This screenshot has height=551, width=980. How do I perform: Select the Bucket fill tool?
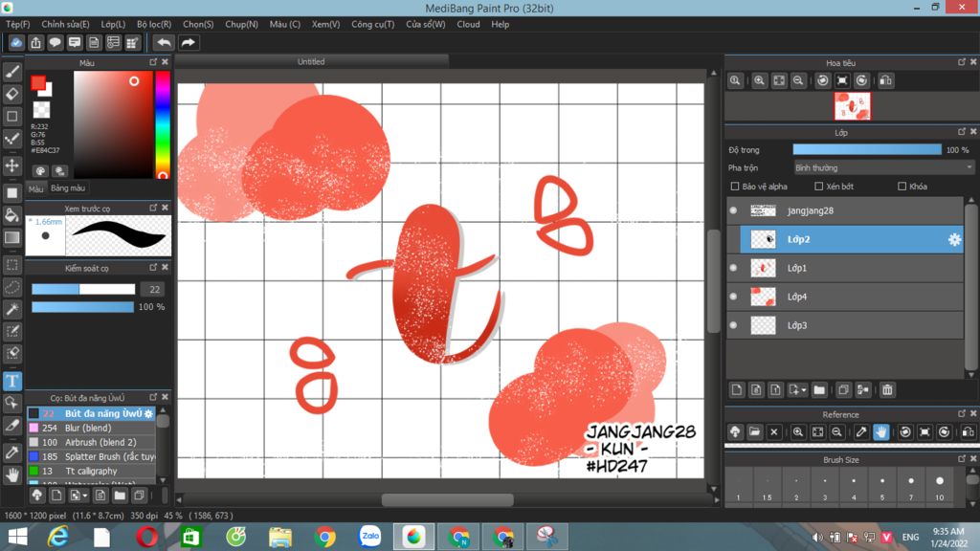point(11,215)
